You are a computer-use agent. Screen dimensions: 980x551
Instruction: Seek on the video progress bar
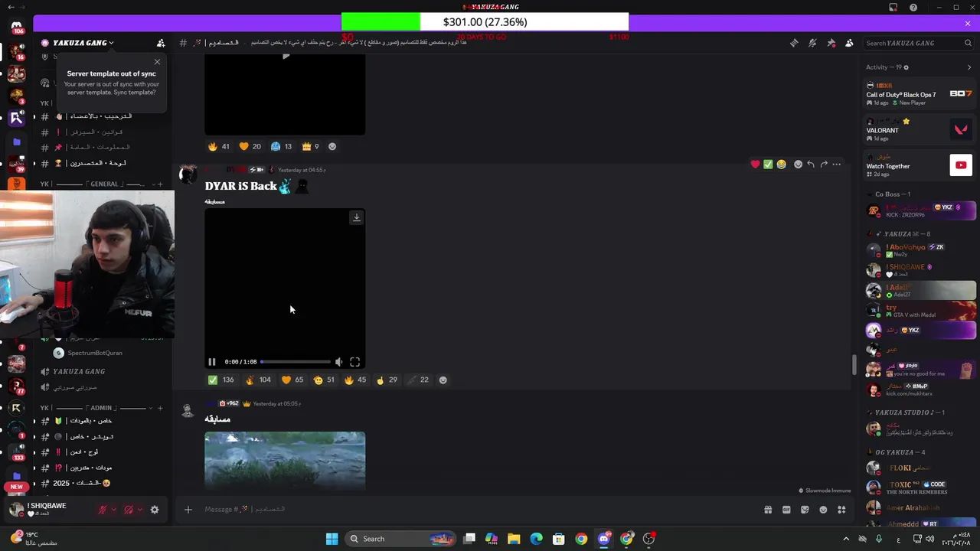296,362
